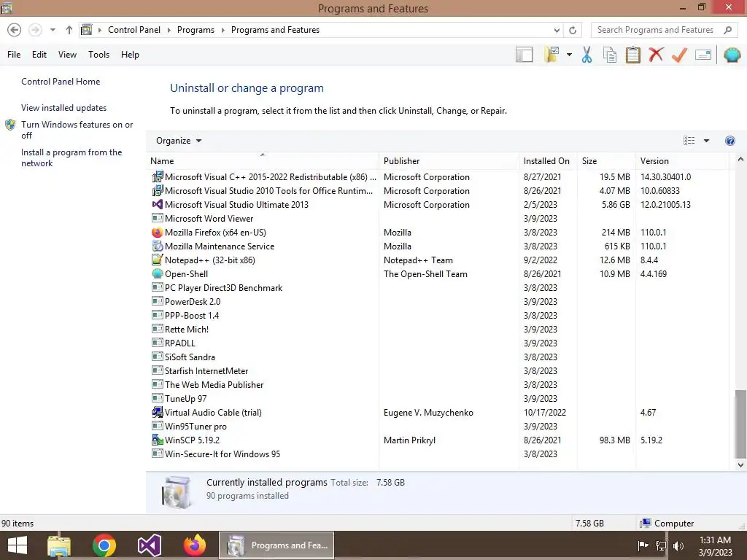Open the Edit menu
Screen dimensions: 747x560
tap(39, 55)
